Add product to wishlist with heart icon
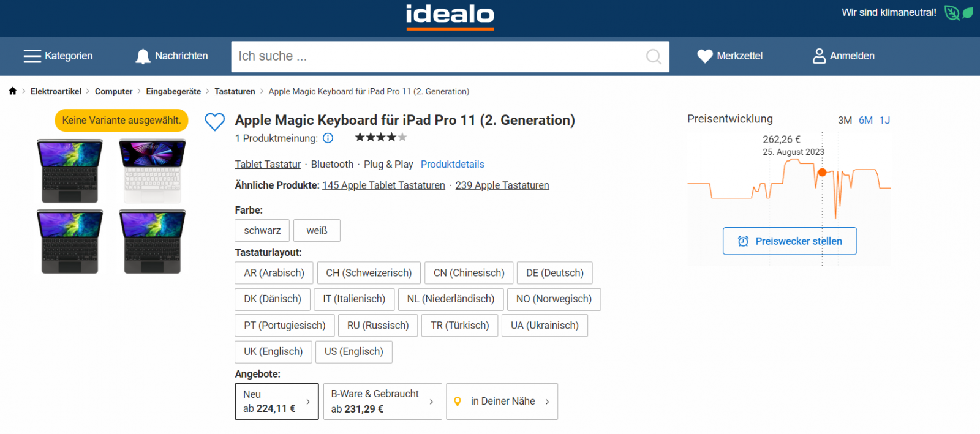Viewport: 980px width, 434px height. (214, 121)
